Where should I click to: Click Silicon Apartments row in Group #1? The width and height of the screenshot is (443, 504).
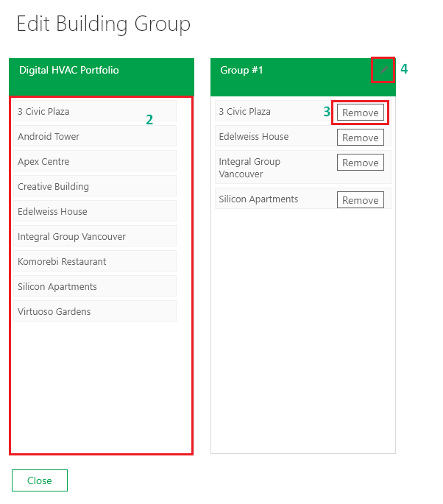tap(303, 199)
